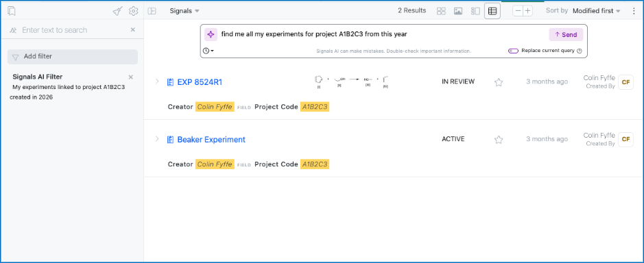Click the minus collapse button
Image resolution: width=644 pixels, height=263 pixels.
point(518,11)
